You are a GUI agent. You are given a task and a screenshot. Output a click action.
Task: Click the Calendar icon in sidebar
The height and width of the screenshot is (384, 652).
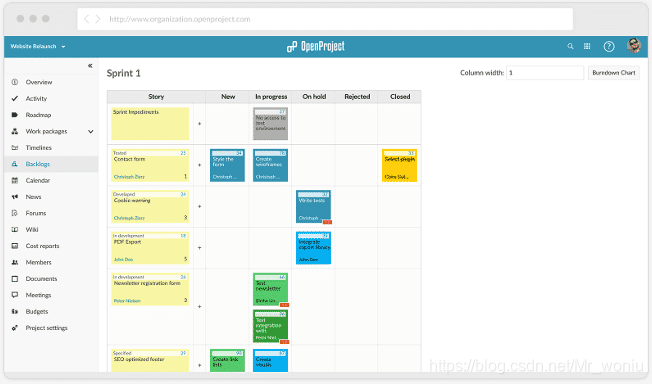15,181
